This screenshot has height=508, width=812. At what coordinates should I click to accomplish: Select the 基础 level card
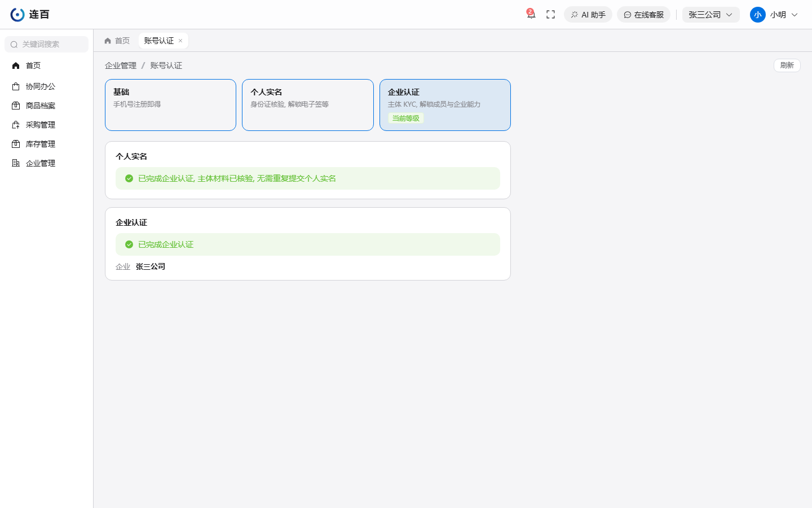pyautogui.click(x=170, y=105)
